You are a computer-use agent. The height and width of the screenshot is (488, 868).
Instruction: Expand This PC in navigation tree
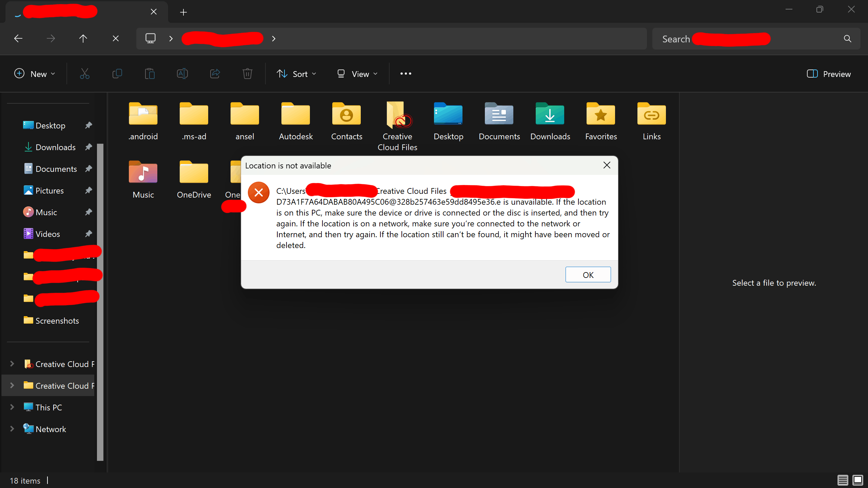click(12, 407)
